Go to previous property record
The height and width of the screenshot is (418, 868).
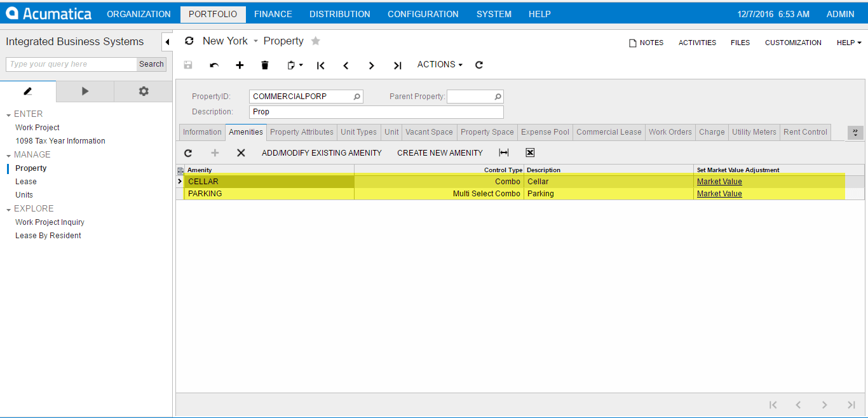pyautogui.click(x=346, y=65)
